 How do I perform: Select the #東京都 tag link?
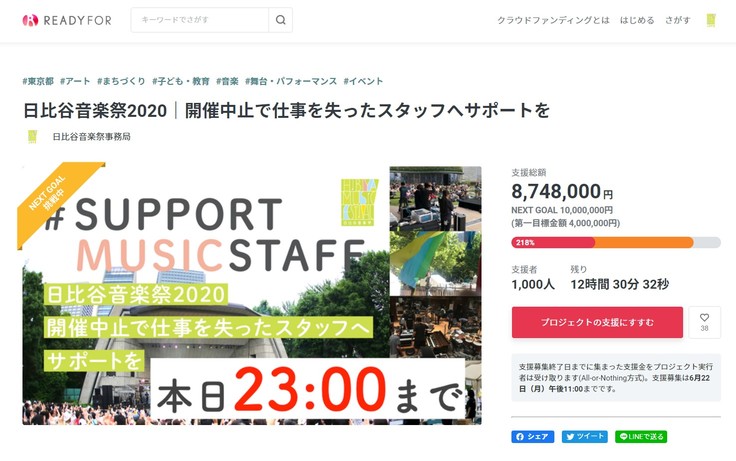click(38, 81)
